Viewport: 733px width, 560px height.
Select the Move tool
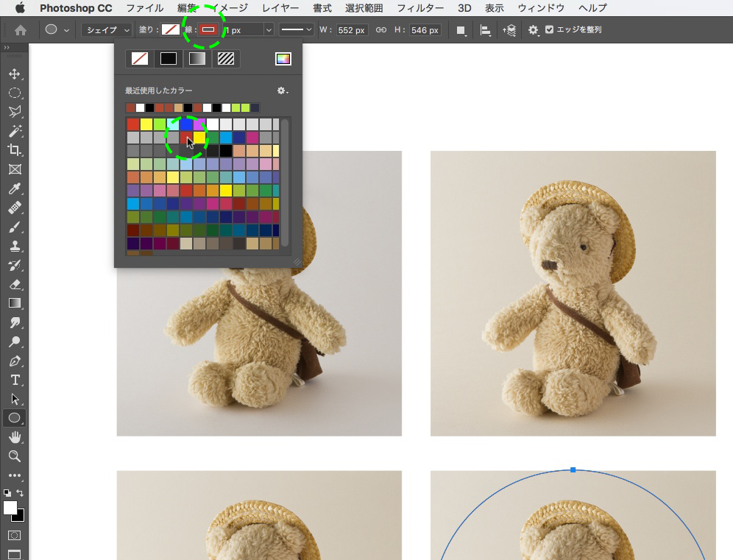pos(14,74)
